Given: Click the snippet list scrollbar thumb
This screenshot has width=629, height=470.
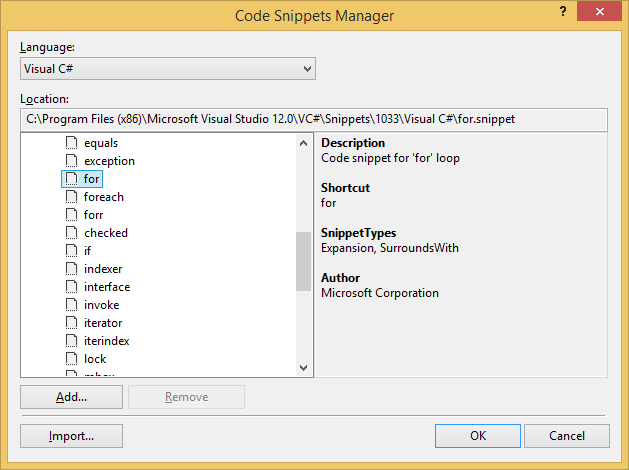Looking at the screenshot, I should pos(304,261).
